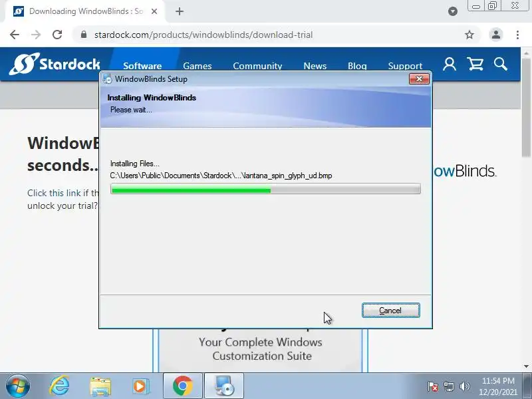
Task: Open the Support menu
Action: [x=405, y=65]
